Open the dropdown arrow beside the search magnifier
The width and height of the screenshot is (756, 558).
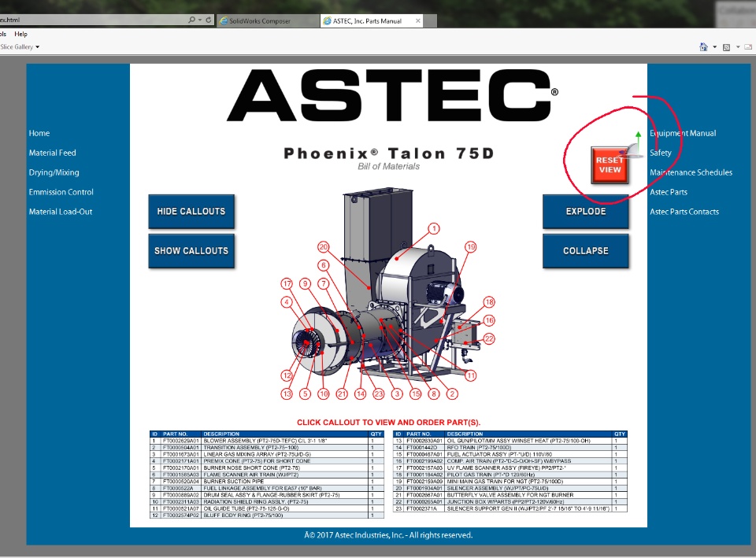[x=200, y=20]
